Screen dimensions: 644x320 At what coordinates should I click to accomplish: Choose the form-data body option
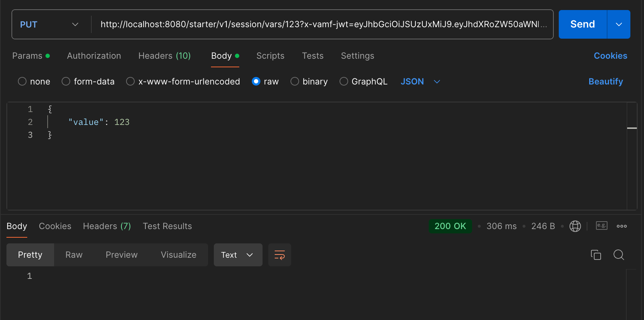click(66, 82)
